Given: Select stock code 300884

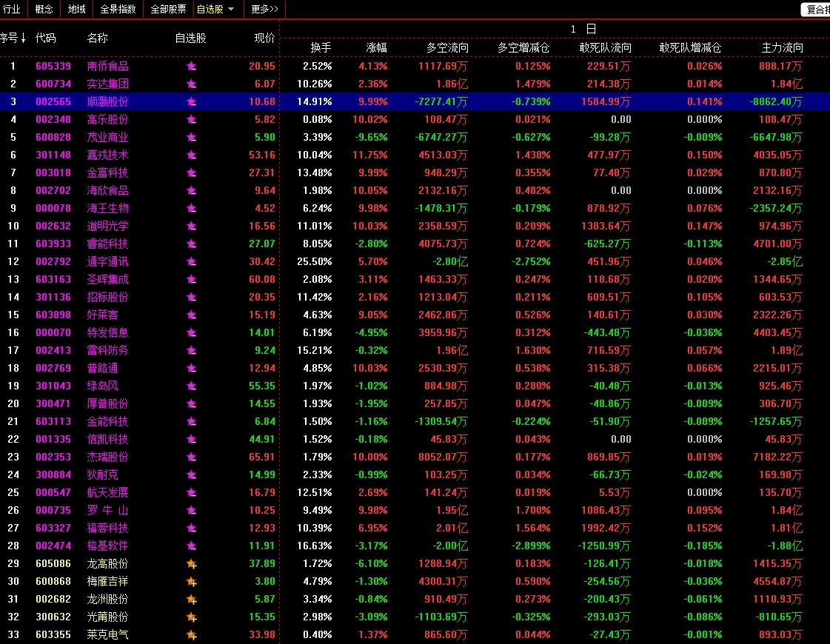Looking at the screenshot, I should pos(53,475).
